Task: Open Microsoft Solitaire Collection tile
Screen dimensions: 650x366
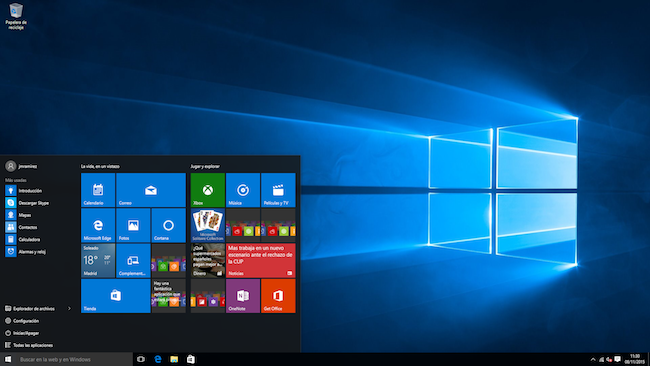Action: (x=208, y=225)
